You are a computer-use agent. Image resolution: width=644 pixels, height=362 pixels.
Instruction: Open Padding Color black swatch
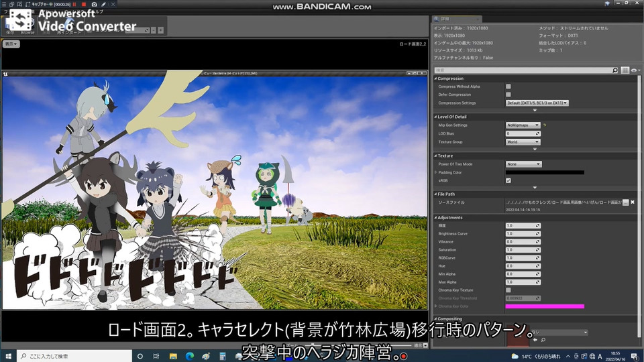pos(545,172)
